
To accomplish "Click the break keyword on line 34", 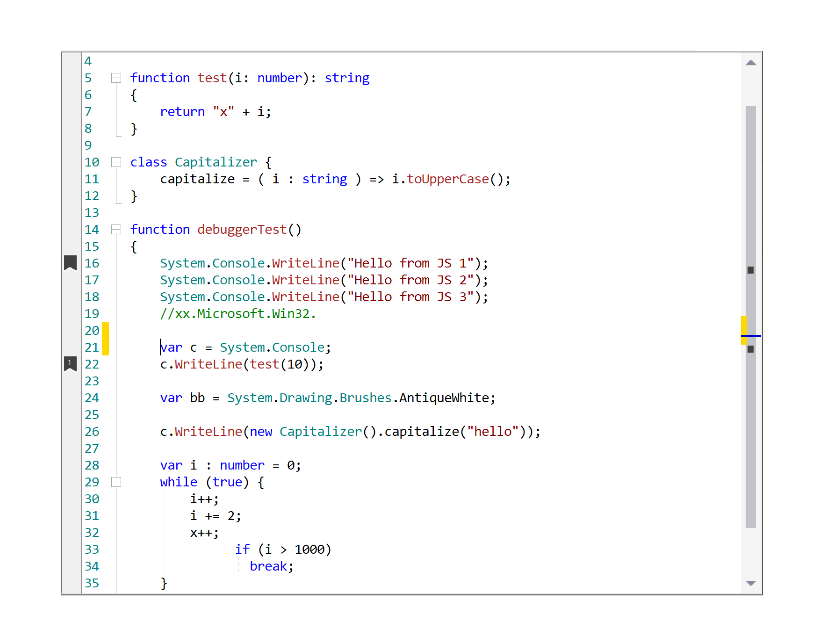I will [x=268, y=566].
